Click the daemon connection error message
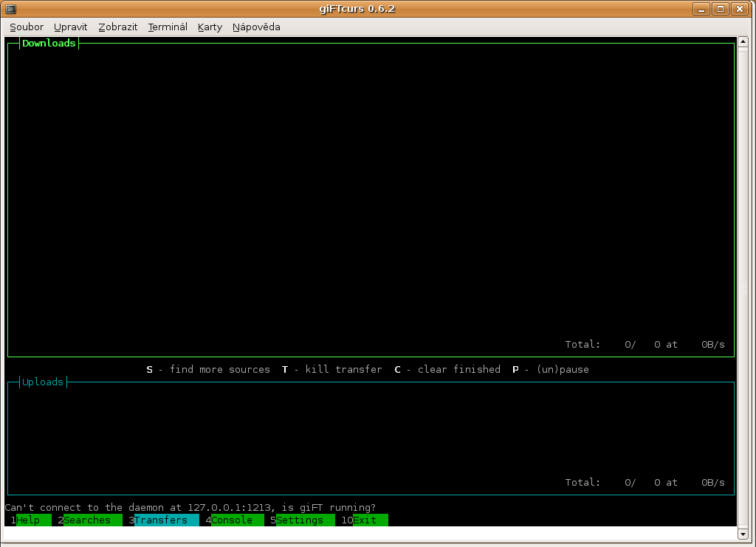This screenshot has width=756, height=547. tap(190, 507)
